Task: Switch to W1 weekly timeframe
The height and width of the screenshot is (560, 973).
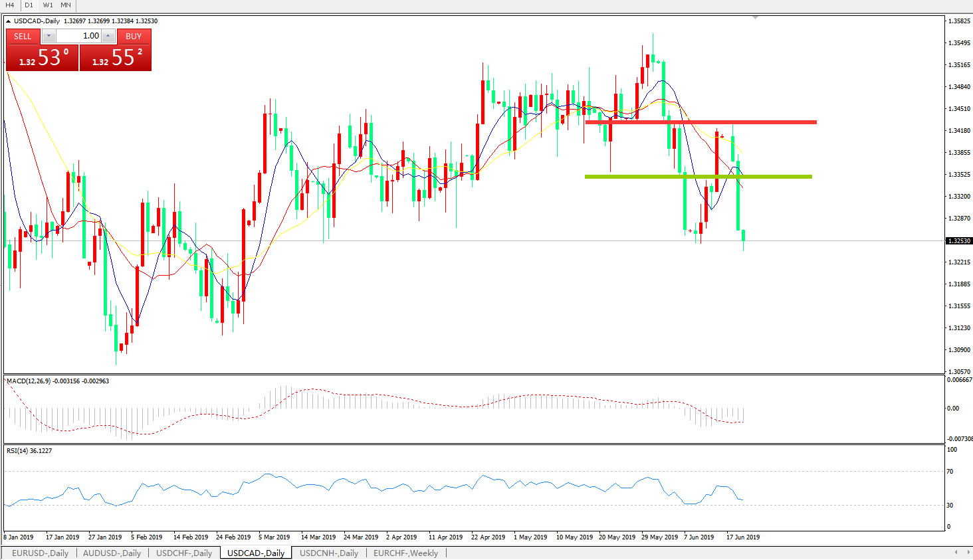Action: pos(48,5)
